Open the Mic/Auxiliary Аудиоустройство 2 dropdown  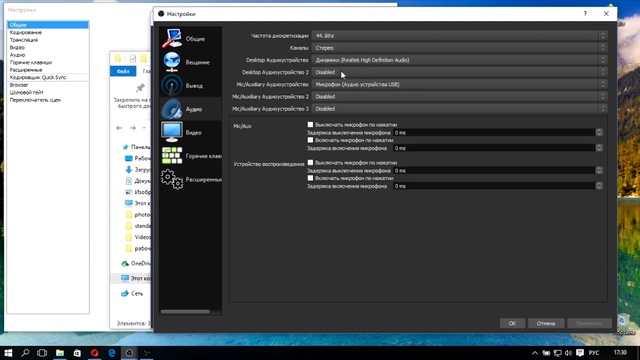pos(459,97)
